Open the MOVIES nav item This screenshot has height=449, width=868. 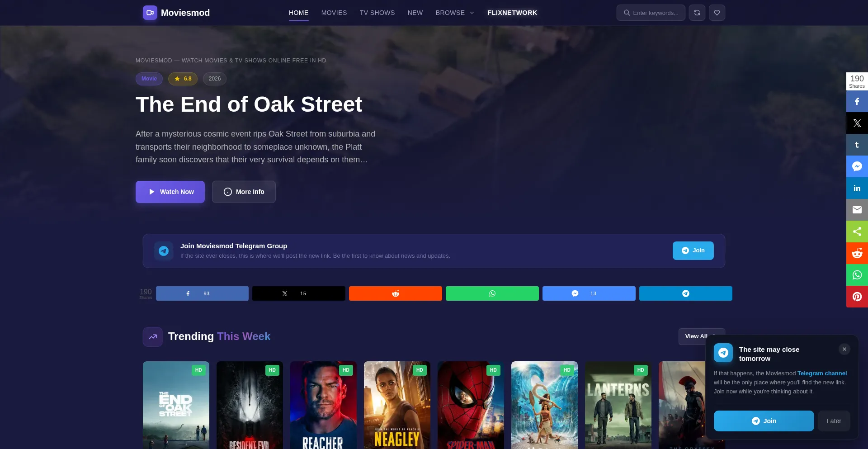point(334,13)
